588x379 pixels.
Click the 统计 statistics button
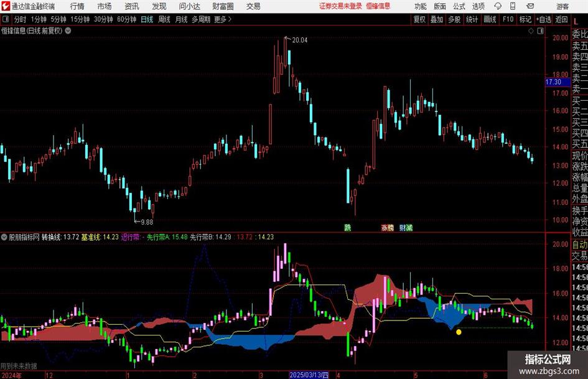click(472, 19)
